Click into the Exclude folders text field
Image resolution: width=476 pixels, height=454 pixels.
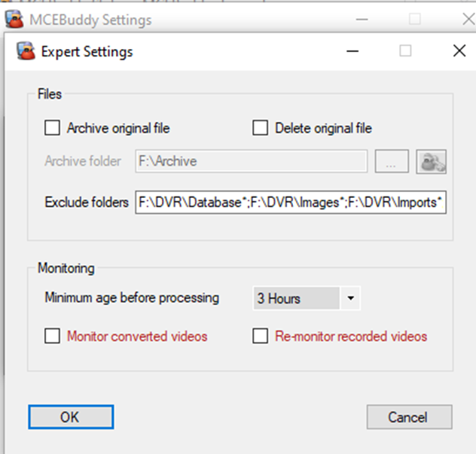pos(291,203)
